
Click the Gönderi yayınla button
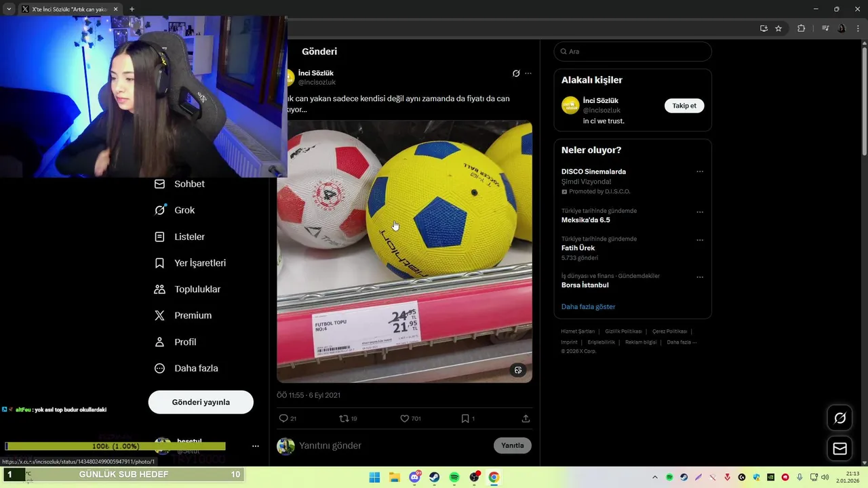(201, 402)
